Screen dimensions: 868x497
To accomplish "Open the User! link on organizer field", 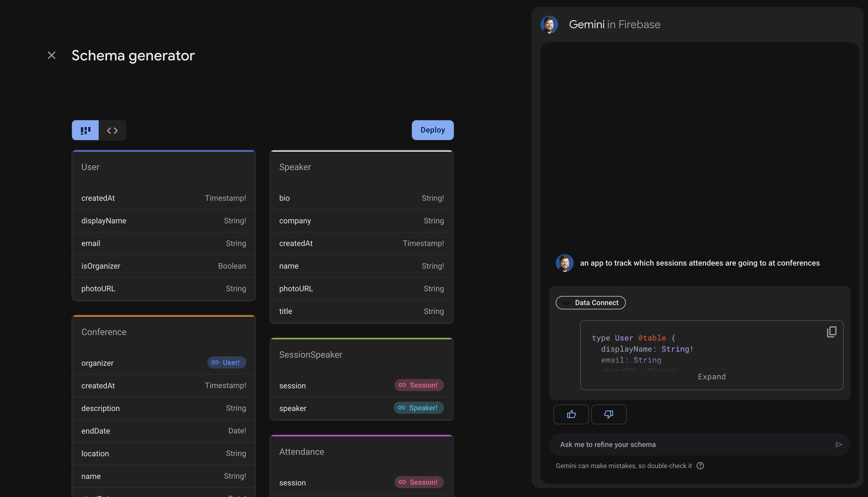I will click(226, 362).
